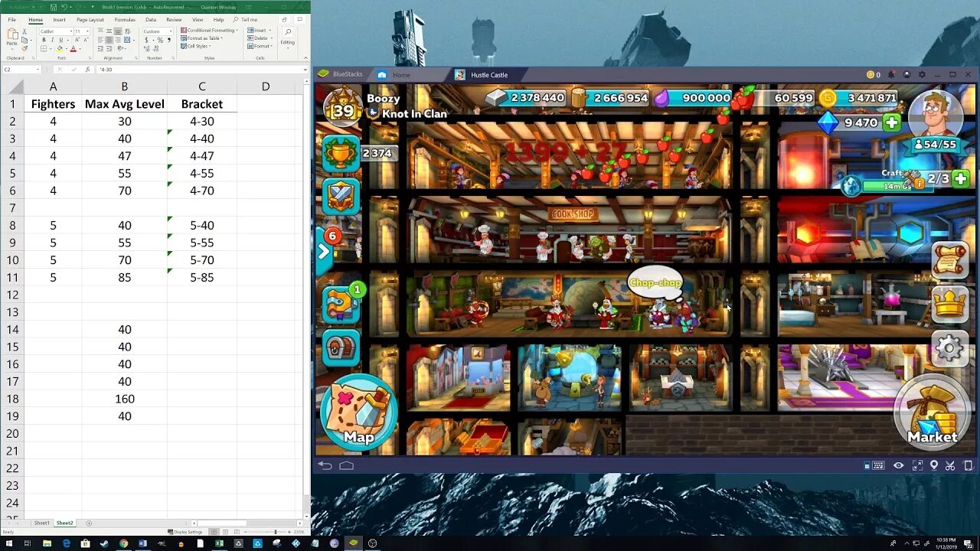Expand the game left side panel arrow
The height and width of the screenshot is (551, 980).
tap(324, 252)
